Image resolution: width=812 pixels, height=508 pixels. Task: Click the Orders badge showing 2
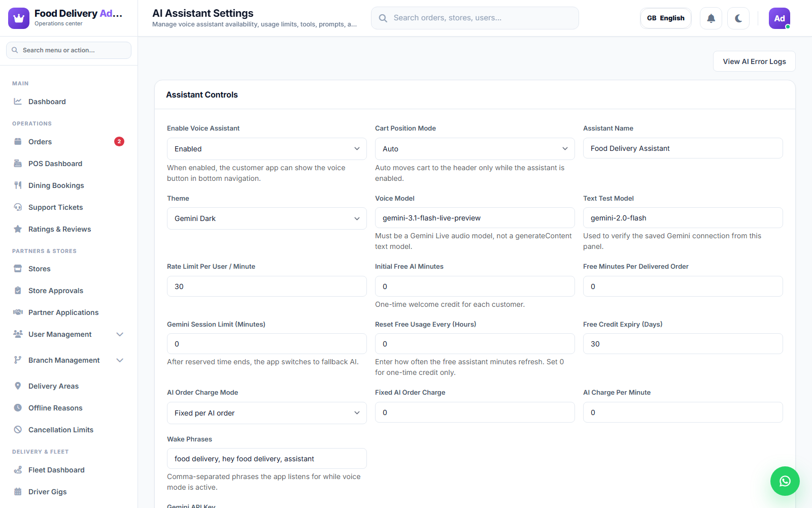point(119,142)
